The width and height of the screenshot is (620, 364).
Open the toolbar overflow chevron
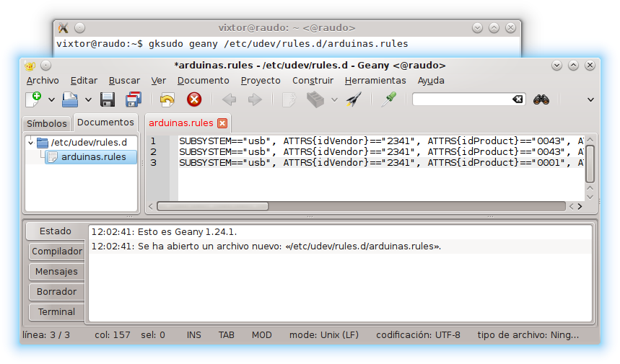tap(590, 100)
